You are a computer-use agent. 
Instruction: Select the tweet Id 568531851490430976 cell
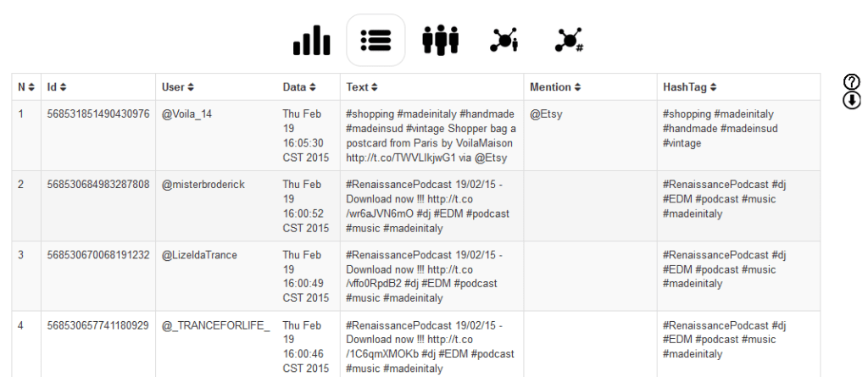pos(98,114)
